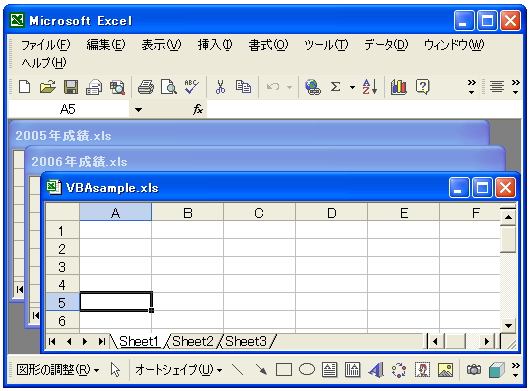
Task: Open the ツール(T) menu
Action: point(326,44)
